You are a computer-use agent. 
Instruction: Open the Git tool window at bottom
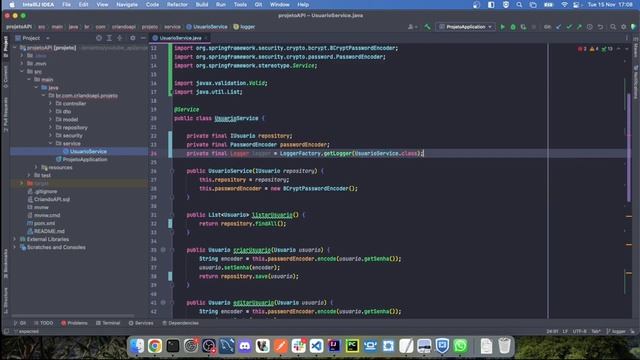pos(20,323)
